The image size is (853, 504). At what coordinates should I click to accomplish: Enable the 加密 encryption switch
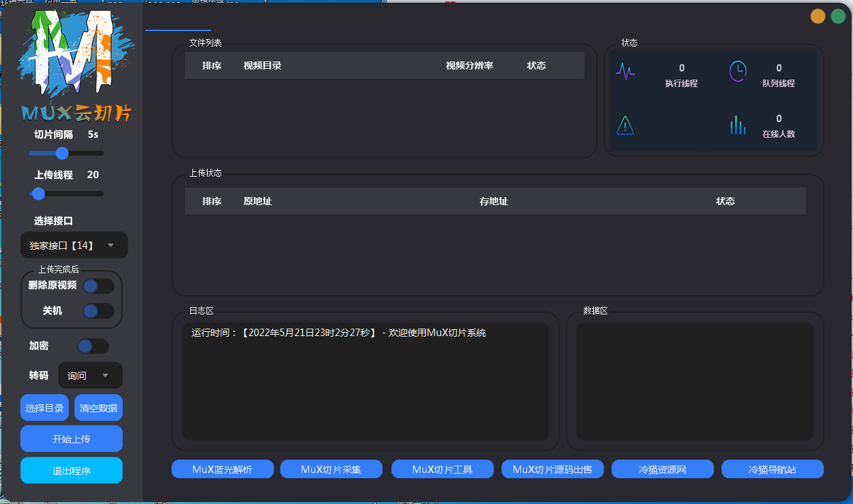pos(93,346)
